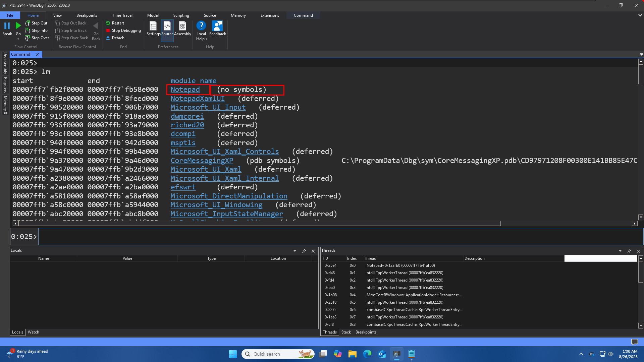Open the Locals panel options dropdown arrow

pos(295,251)
